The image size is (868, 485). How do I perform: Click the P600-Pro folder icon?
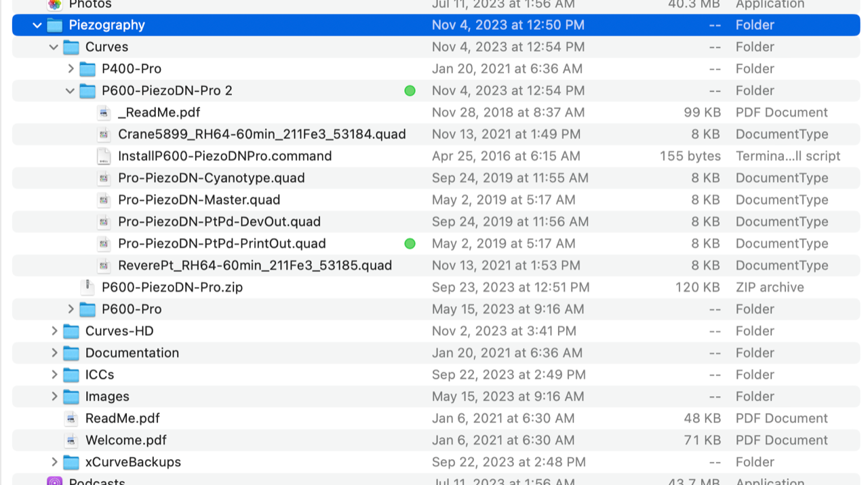coord(87,309)
